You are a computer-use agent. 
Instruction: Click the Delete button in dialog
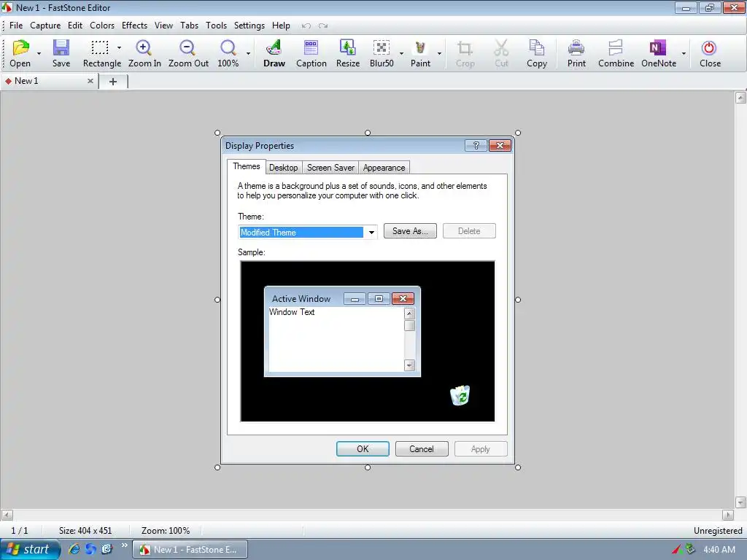coord(469,231)
